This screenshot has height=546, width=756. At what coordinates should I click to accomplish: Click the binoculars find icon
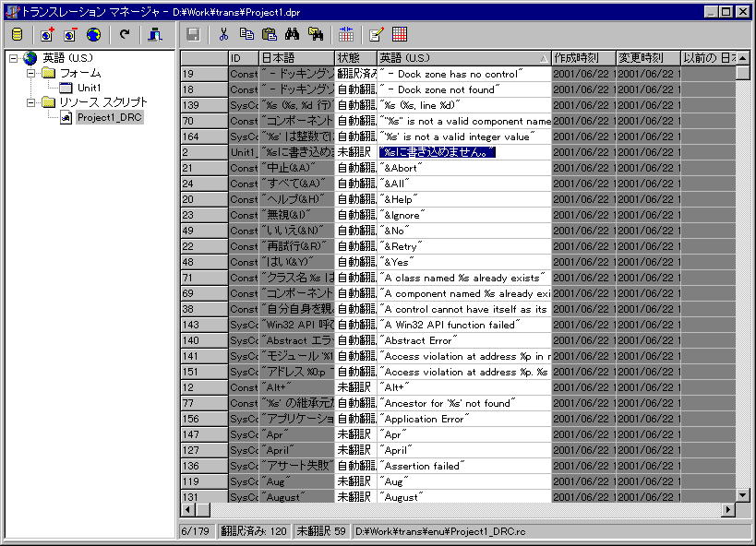pos(293,35)
